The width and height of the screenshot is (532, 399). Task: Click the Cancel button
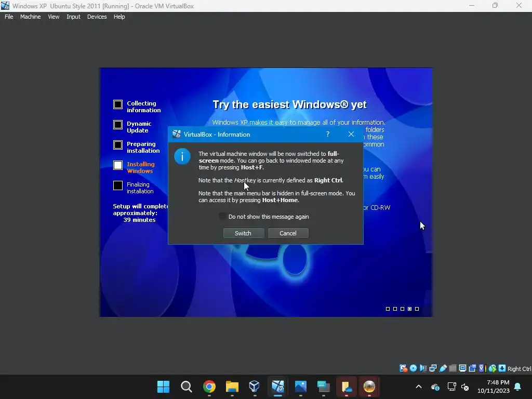(x=288, y=233)
